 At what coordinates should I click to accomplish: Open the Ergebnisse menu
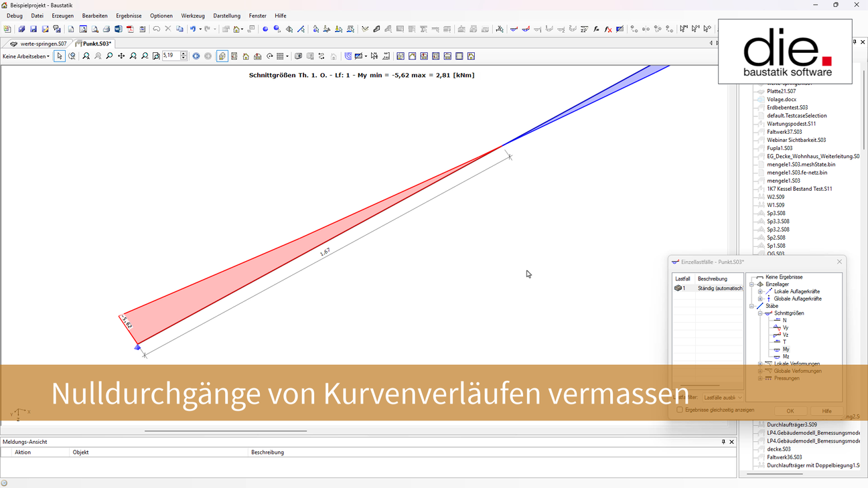click(x=129, y=15)
